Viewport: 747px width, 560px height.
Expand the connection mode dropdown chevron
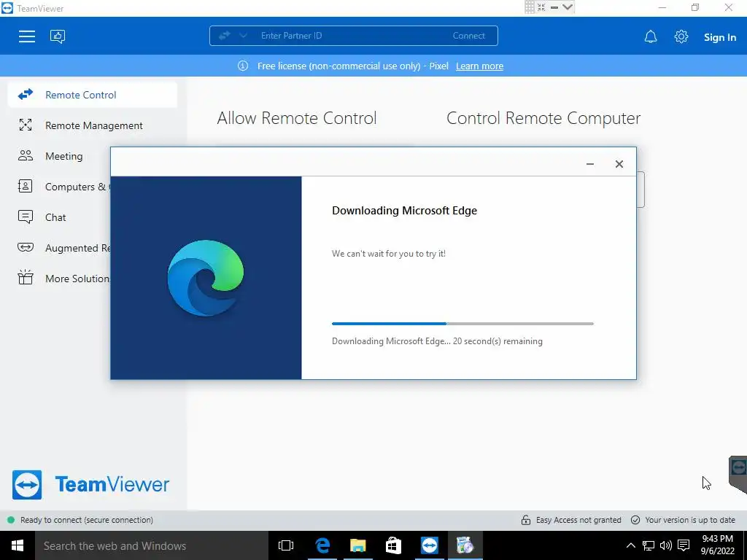243,35
